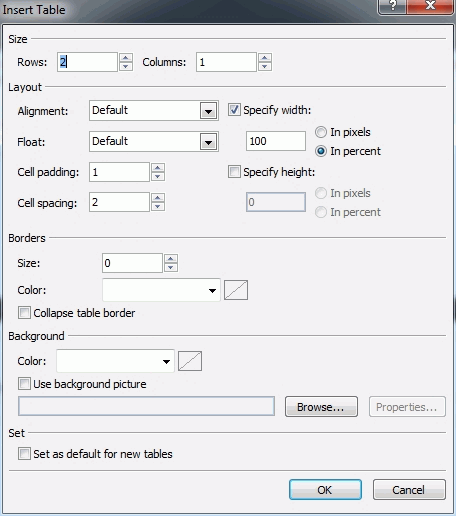This screenshot has height=516, width=456.
Task: Confirm with the OK button
Action: tap(325, 490)
